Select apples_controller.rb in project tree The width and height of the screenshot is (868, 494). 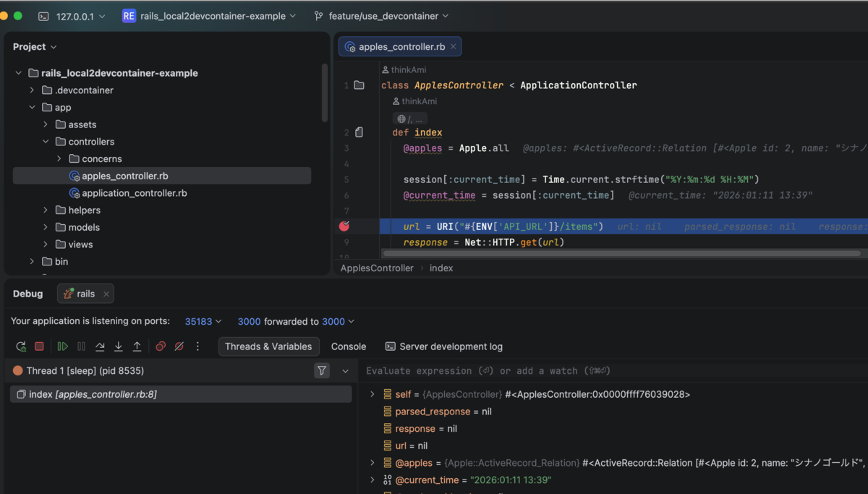click(x=162, y=176)
